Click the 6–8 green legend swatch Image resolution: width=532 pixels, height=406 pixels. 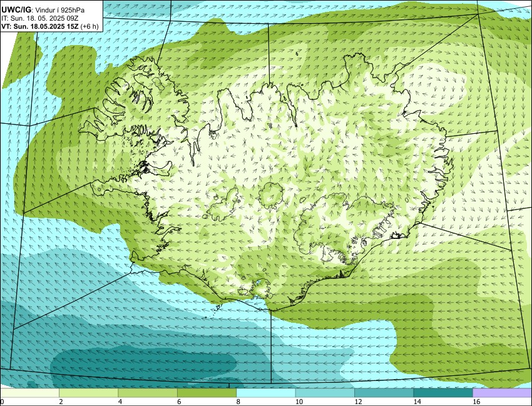(207, 393)
